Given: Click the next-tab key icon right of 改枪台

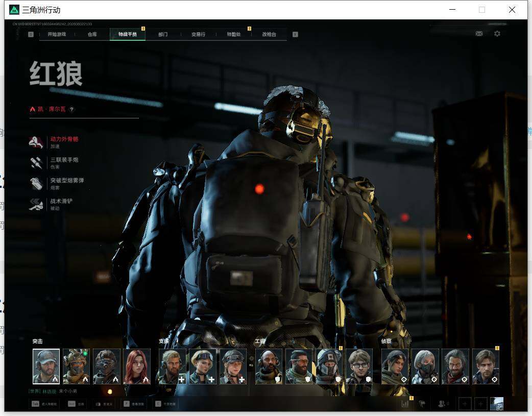Looking at the screenshot, I should point(295,34).
